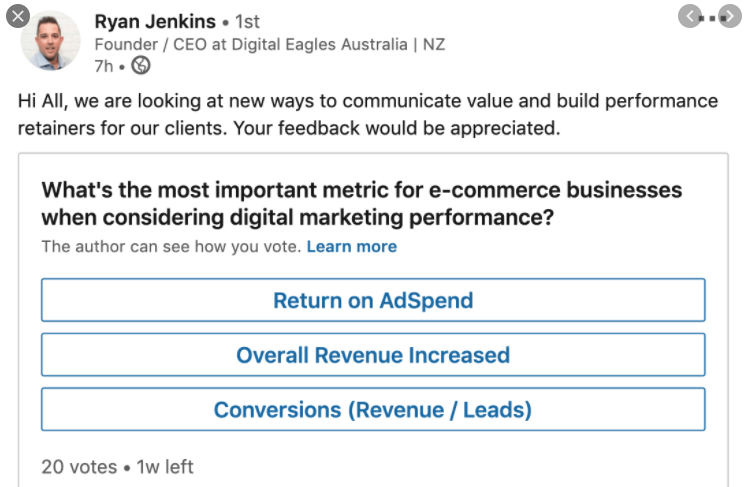
Task: Open Ryan Jenkins' profile photo
Action: [x=50, y=41]
